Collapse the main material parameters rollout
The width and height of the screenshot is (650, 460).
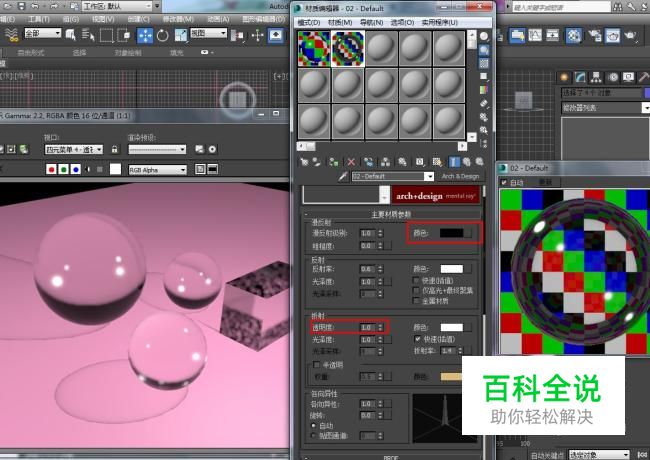[x=392, y=214]
